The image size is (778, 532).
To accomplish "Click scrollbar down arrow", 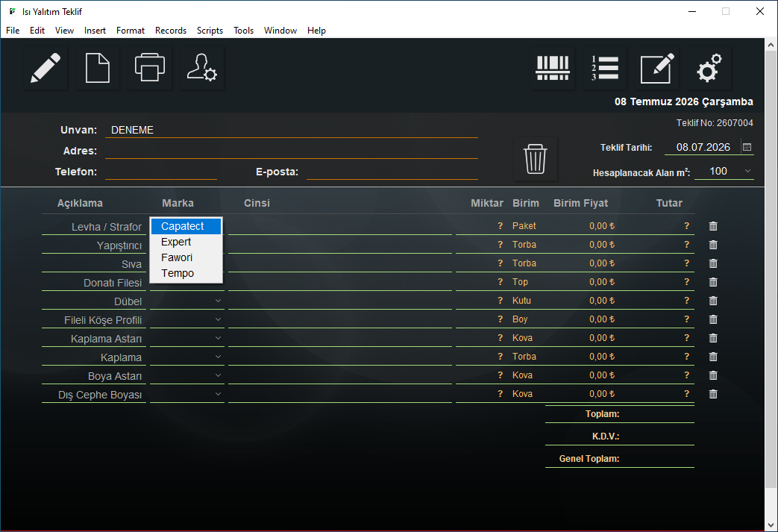I will [771, 525].
